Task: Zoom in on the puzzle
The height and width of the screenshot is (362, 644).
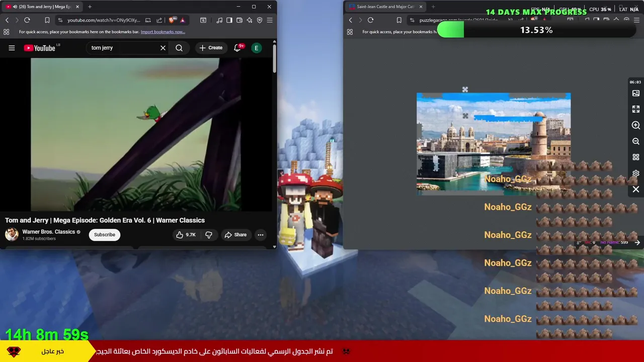Action: point(636,125)
